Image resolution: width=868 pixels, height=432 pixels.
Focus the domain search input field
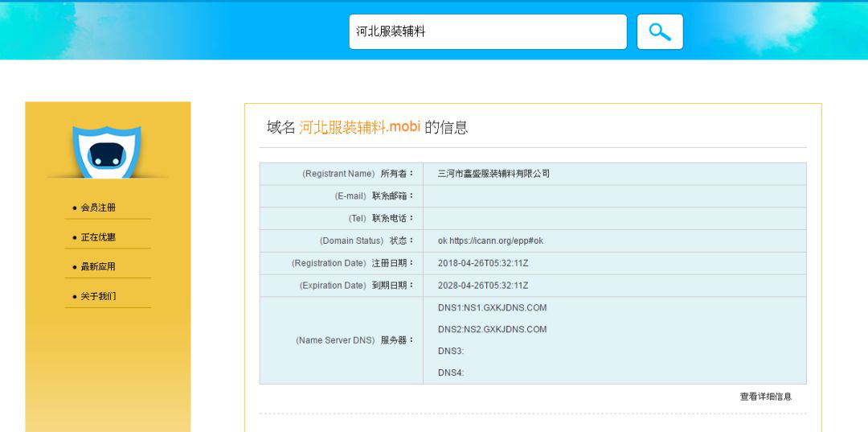(487, 32)
